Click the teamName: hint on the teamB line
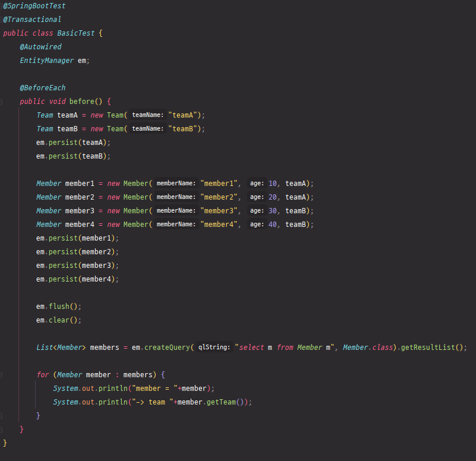 click(x=148, y=129)
